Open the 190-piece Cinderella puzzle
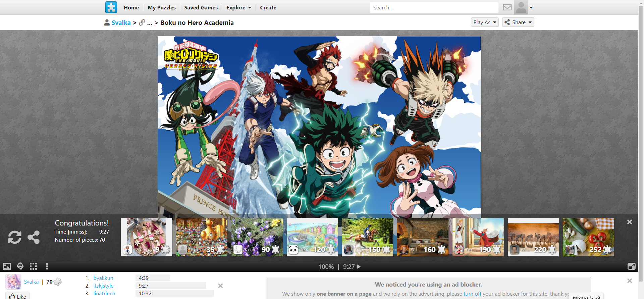 [478, 237]
